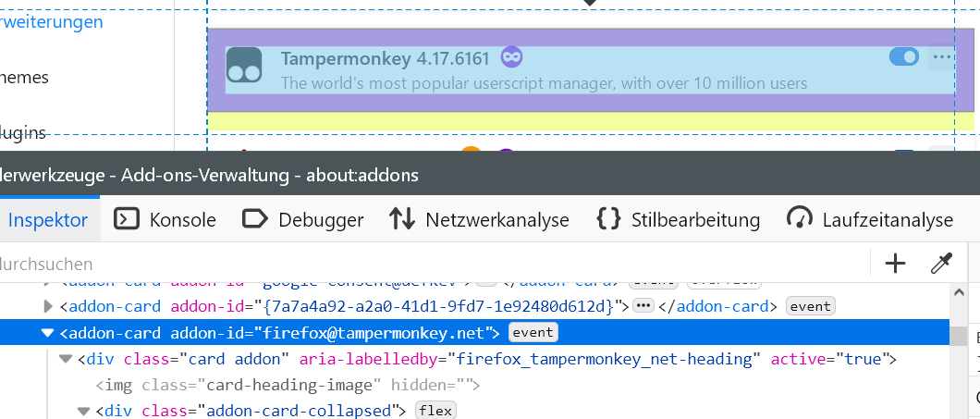Open the Laufzeitanalyse tab
This screenshot has height=419, width=980.
(869, 220)
